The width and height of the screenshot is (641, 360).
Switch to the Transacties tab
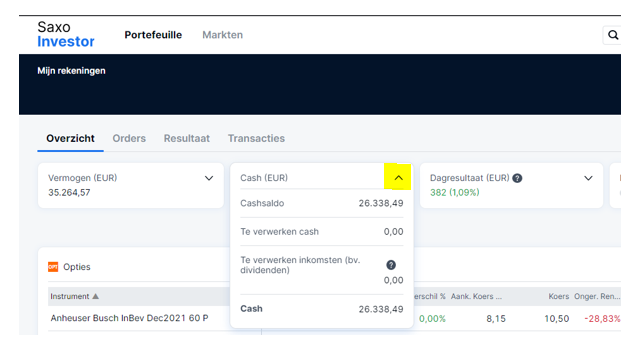click(x=256, y=139)
